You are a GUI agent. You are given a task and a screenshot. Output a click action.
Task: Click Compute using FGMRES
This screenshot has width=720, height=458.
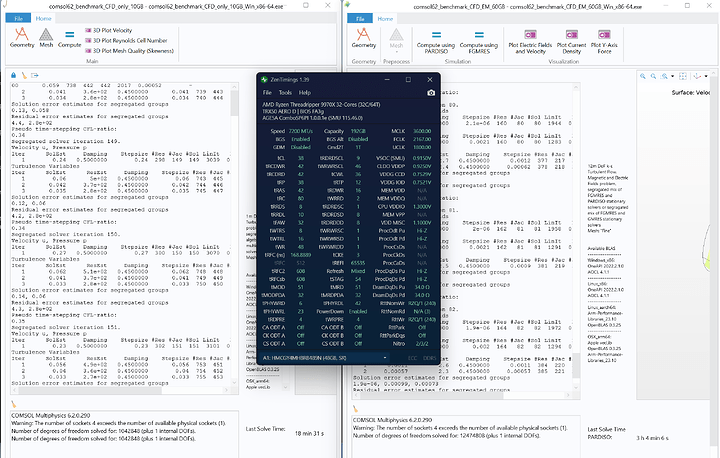(478, 41)
